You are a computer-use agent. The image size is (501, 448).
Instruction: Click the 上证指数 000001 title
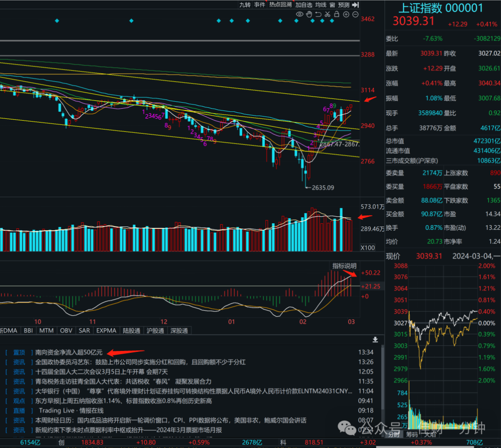[x=441, y=8]
